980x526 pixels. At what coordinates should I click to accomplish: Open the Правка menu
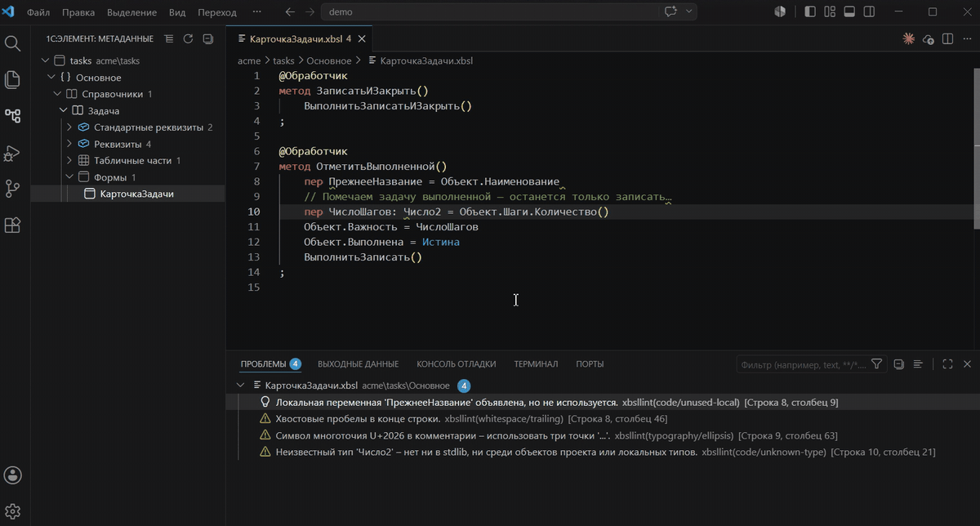tap(78, 12)
